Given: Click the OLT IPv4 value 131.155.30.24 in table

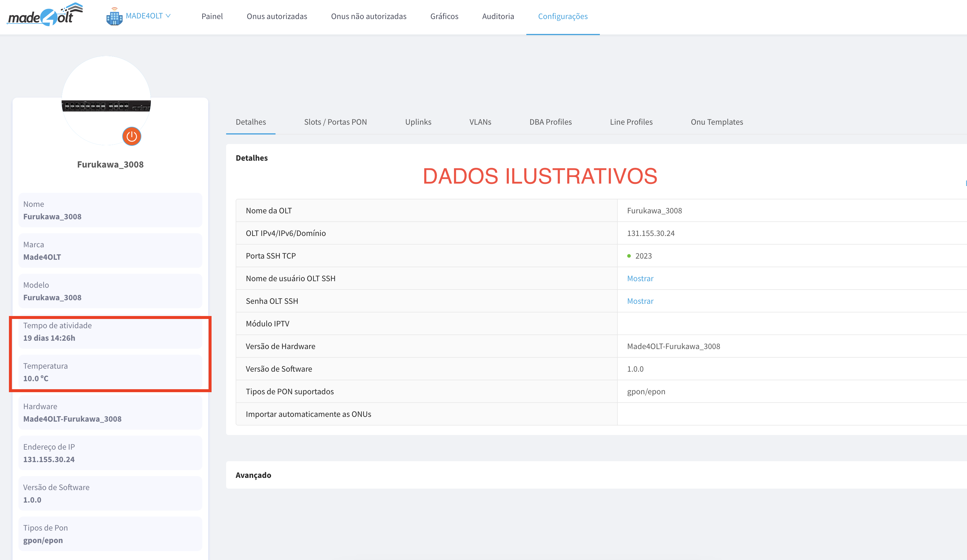Looking at the screenshot, I should (650, 233).
